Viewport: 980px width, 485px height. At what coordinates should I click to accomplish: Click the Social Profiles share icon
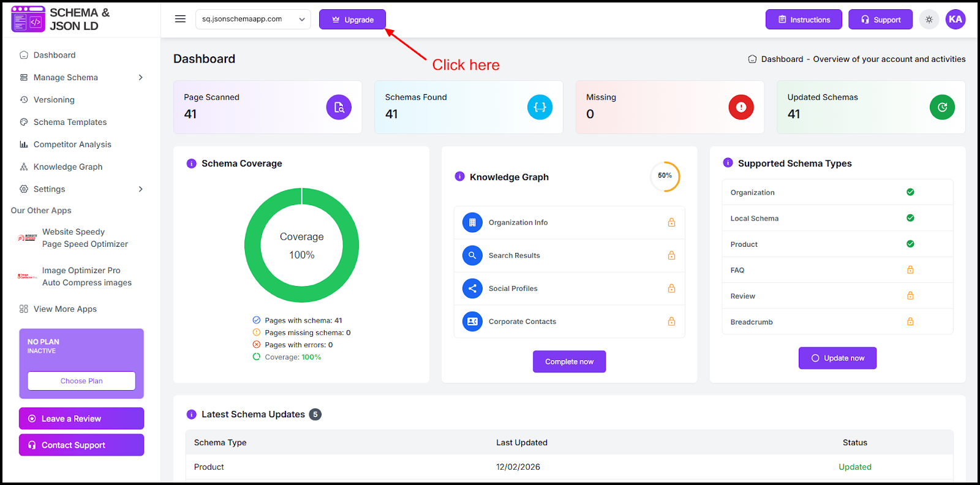(472, 288)
